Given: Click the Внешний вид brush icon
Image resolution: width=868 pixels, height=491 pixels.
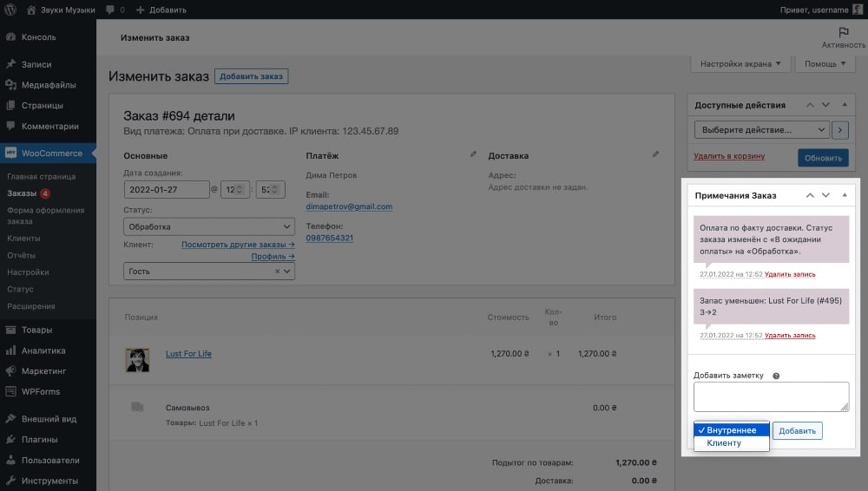Looking at the screenshot, I should (x=10, y=418).
